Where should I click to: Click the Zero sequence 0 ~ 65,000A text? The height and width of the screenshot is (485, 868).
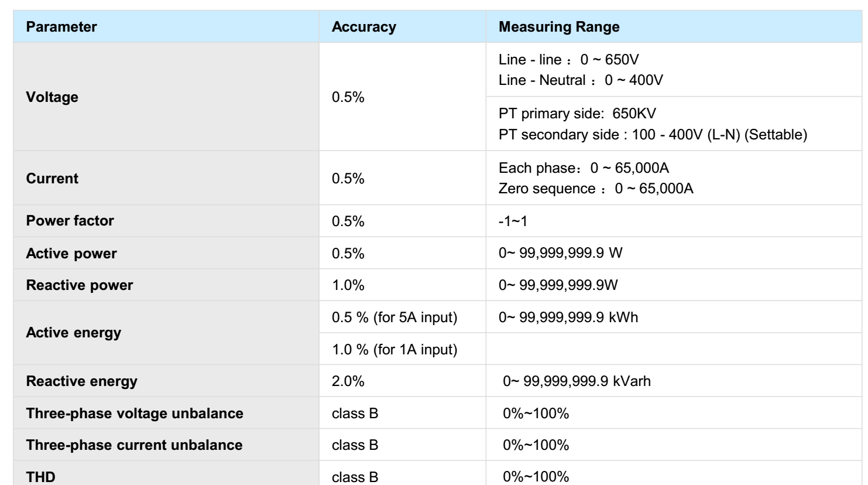[596, 189]
